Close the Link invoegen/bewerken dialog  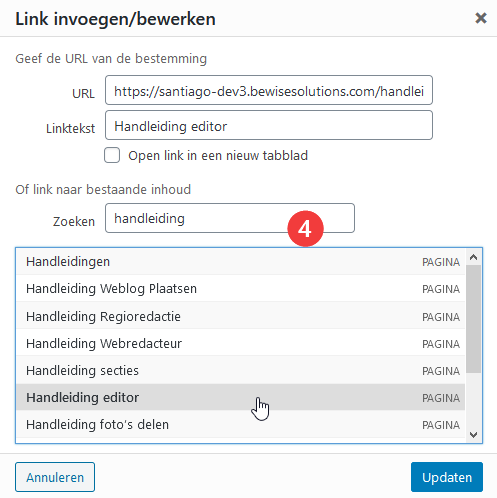point(481,18)
